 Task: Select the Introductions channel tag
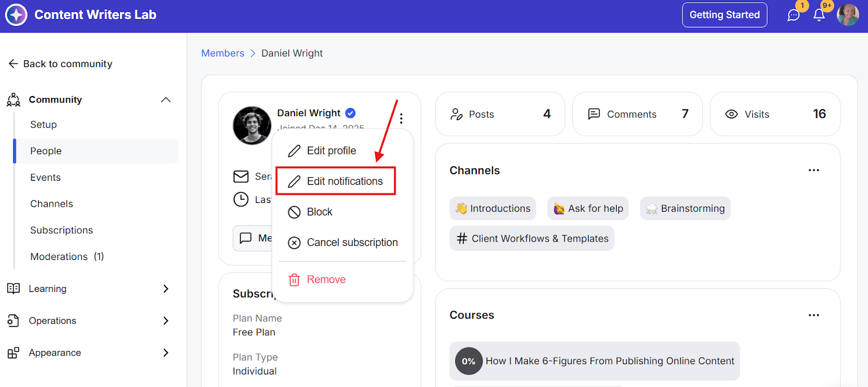tap(493, 208)
